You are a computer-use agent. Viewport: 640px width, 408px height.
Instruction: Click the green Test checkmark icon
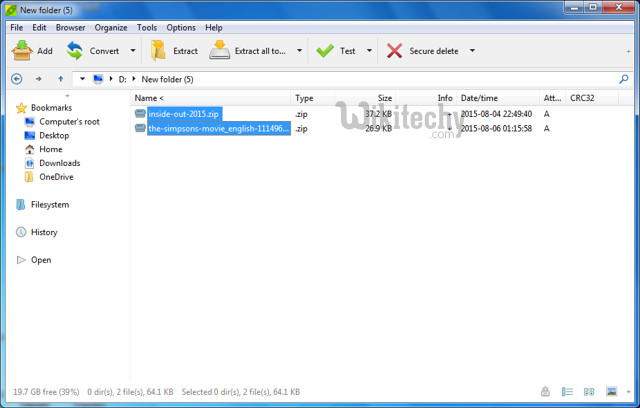pos(325,51)
